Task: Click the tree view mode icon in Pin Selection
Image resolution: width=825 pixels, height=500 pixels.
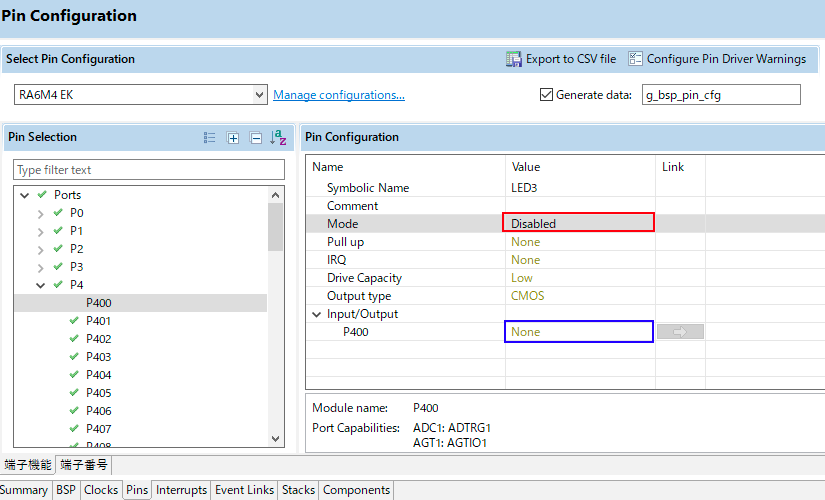Action: tap(209, 138)
